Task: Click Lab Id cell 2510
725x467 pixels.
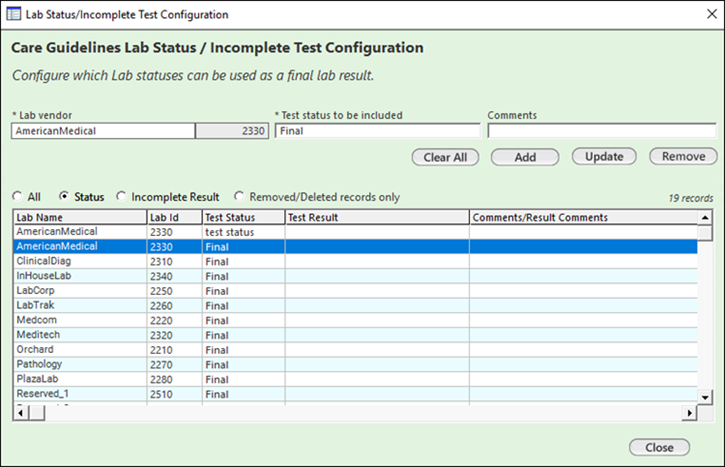Action: click(x=174, y=394)
